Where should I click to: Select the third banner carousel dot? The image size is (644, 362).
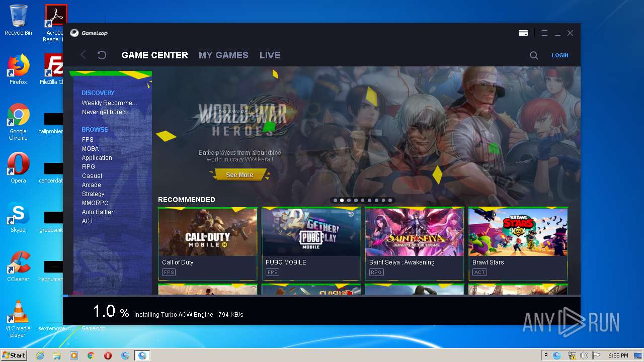[x=349, y=200]
